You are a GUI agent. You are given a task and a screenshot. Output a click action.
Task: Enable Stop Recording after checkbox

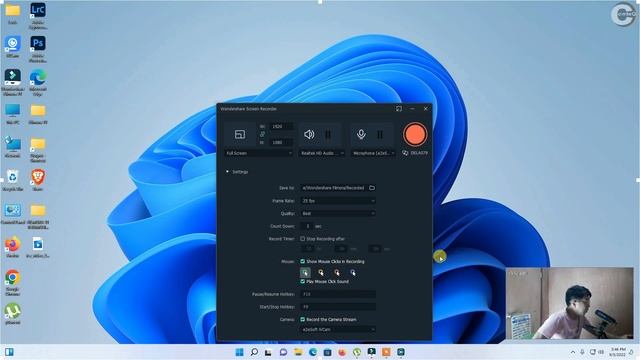(302, 238)
